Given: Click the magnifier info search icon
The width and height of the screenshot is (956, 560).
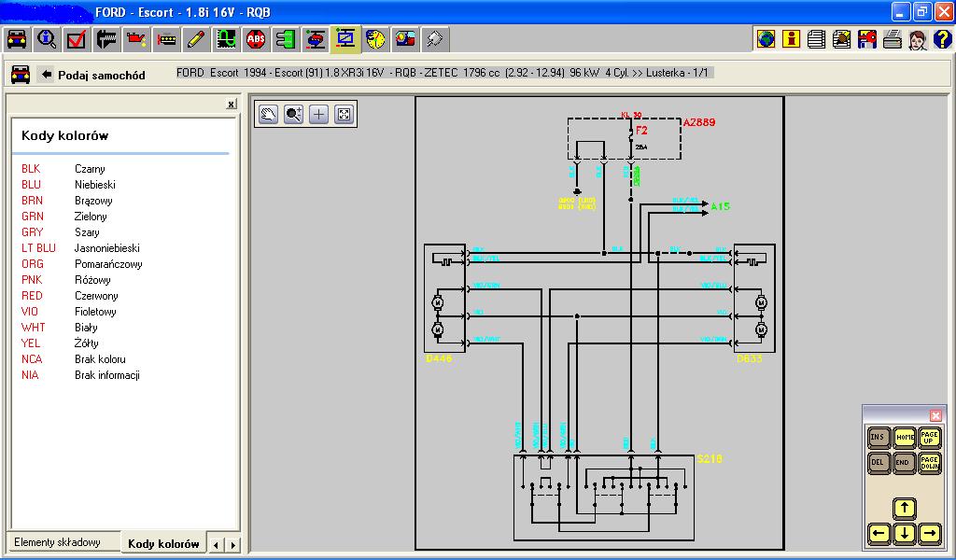Looking at the screenshot, I should point(47,39).
